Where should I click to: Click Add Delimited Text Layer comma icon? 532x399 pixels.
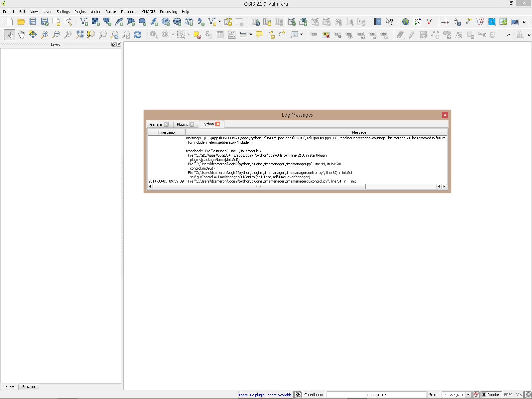(200, 22)
